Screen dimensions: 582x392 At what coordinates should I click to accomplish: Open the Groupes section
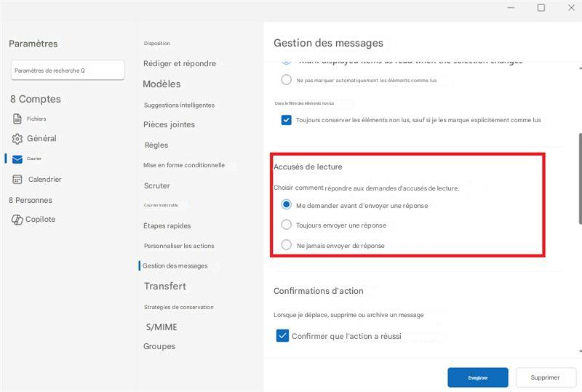[159, 346]
